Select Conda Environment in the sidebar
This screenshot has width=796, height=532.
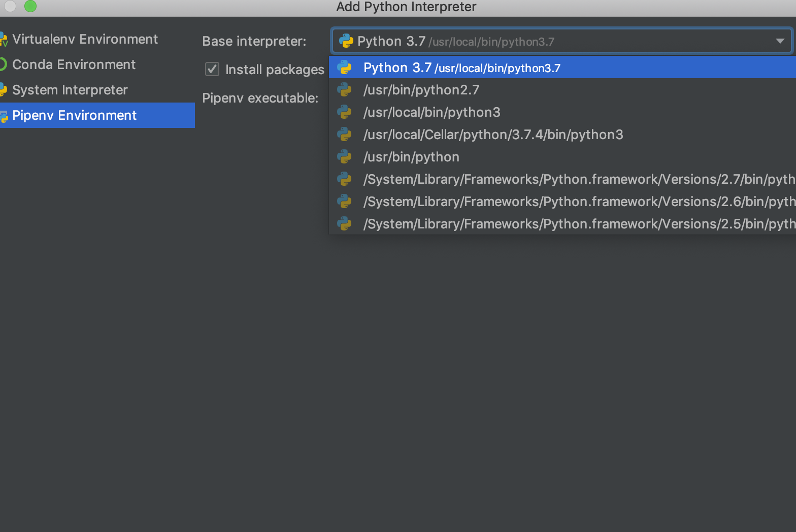(97, 64)
